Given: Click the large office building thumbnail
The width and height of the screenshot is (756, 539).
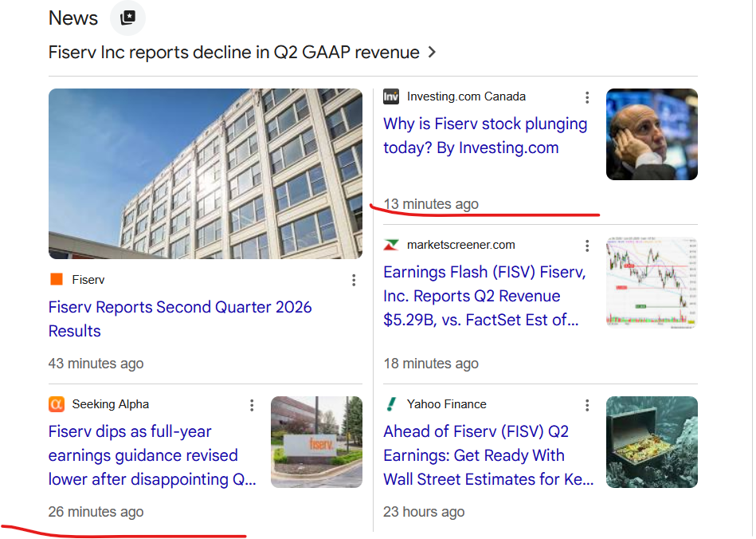Looking at the screenshot, I should pyautogui.click(x=206, y=174).
